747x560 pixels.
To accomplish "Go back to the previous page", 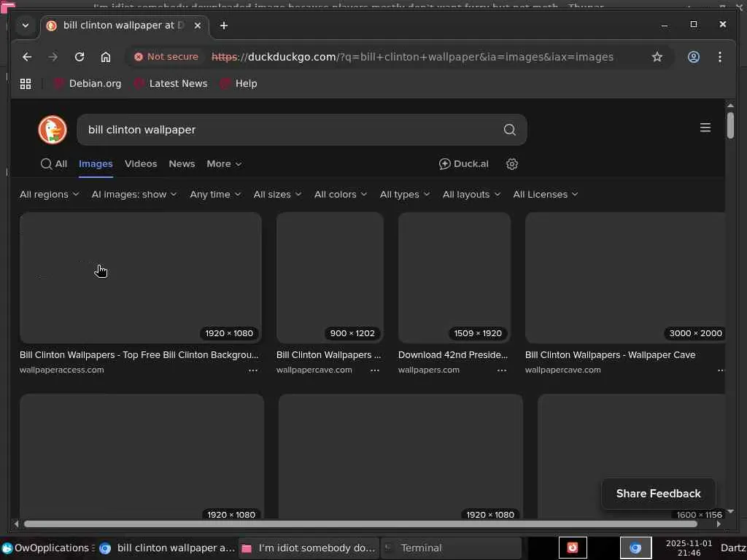I will coord(27,57).
